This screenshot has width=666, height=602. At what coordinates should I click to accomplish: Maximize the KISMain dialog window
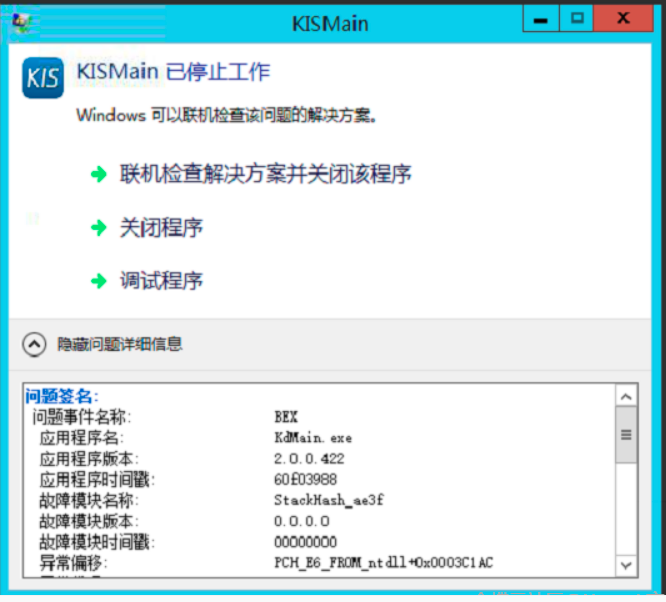point(577,19)
